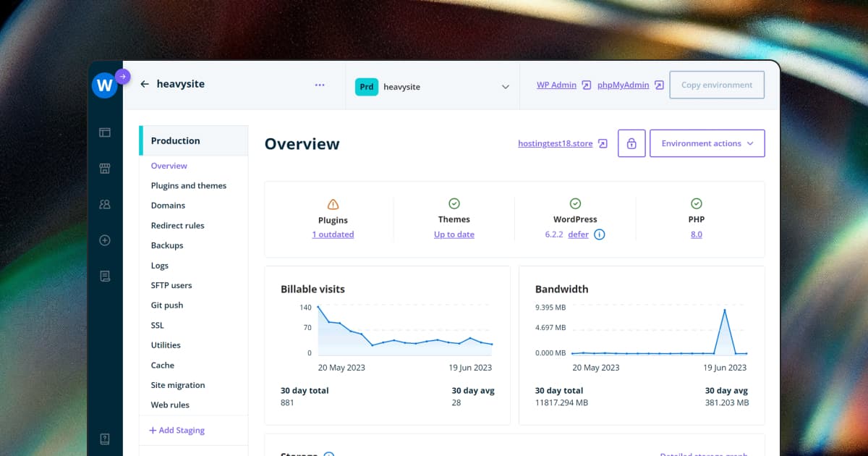Click the WP Admin link
Viewport: 868px width, 456px height.
[x=556, y=85]
